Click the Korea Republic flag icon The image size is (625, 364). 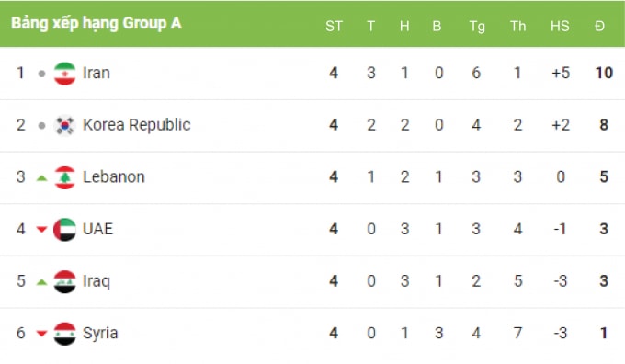click(64, 126)
